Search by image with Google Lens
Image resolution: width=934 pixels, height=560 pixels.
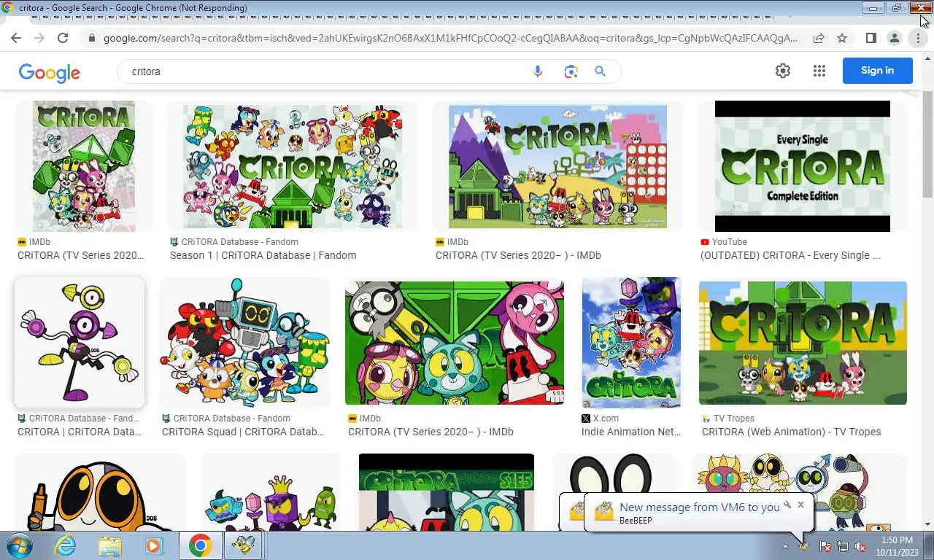(571, 71)
